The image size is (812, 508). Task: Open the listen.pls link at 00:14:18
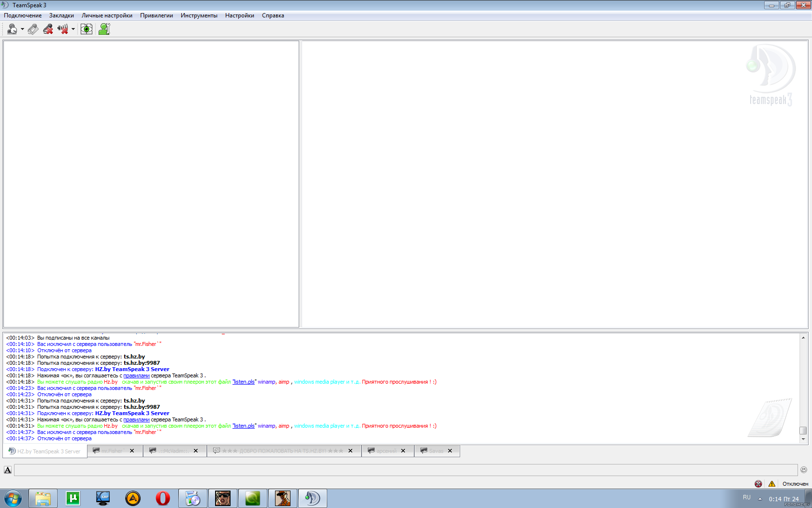(244, 382)
